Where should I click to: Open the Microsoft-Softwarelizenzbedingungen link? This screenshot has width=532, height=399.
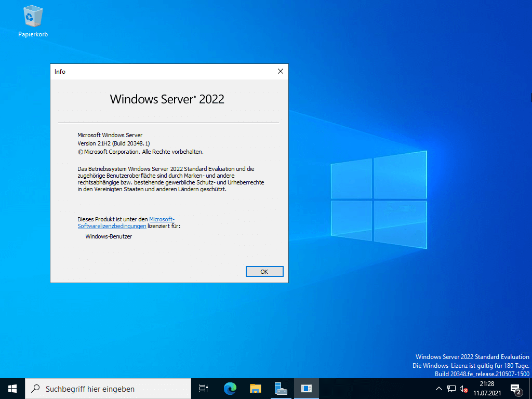[162, 219]
